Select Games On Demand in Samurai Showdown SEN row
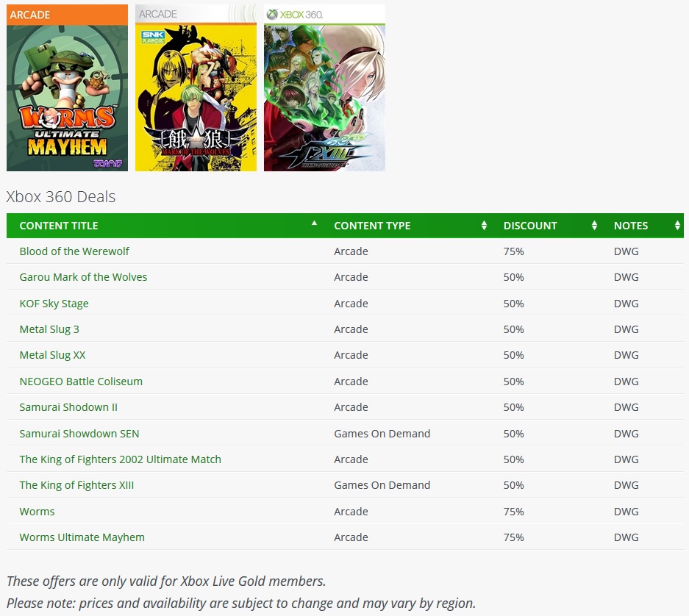 point(382,434)
